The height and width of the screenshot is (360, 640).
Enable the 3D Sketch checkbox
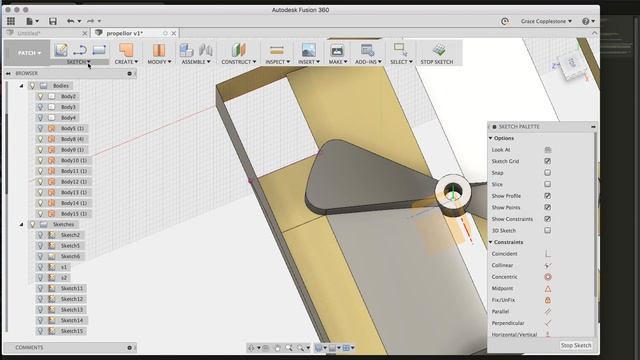(x=548, y=231)
